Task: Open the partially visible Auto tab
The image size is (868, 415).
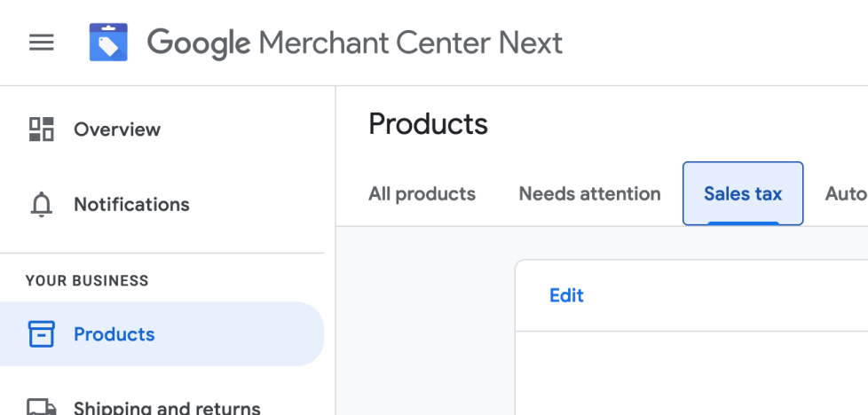Action: [x=846, y=193]
